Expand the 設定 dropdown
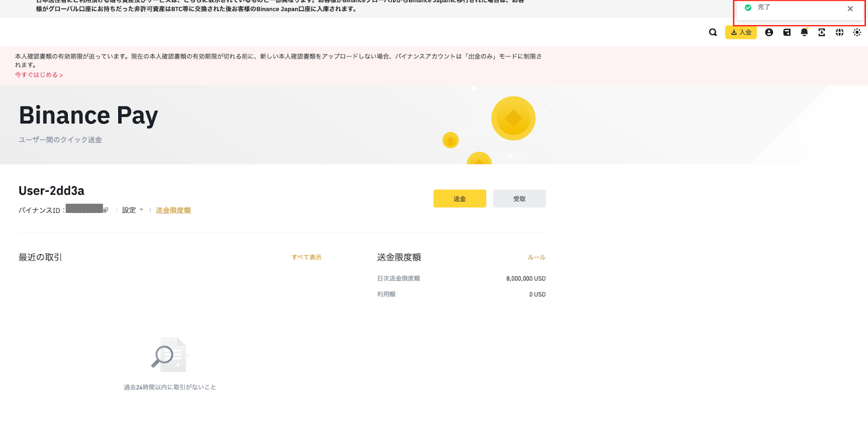This screenshot has width=868, height=430. (x=132, y=210)
